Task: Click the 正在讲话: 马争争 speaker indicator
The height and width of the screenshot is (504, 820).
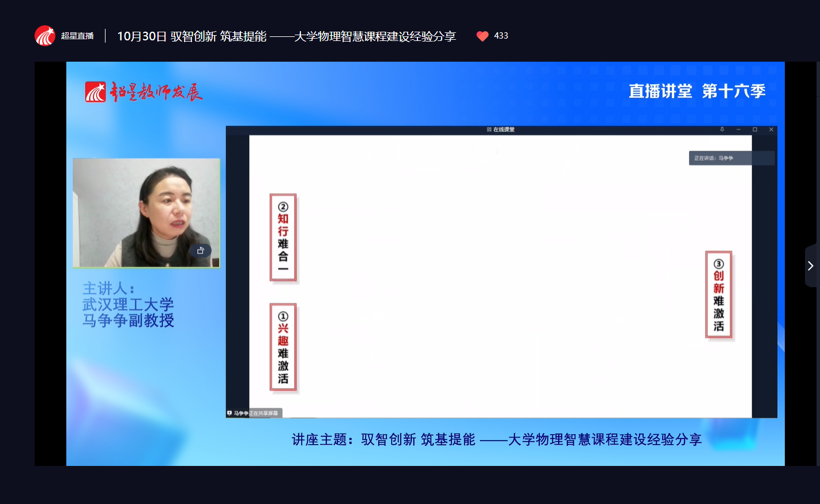Action: tap(731, 158)
